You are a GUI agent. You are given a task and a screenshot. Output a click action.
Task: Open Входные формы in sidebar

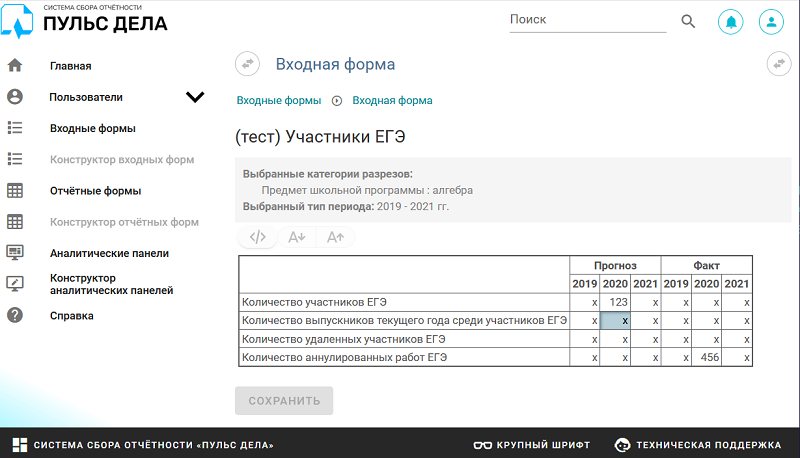[93, 129]
